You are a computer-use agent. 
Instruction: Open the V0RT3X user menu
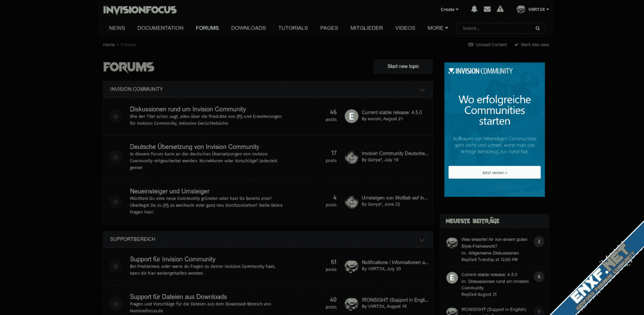point(538,9)
